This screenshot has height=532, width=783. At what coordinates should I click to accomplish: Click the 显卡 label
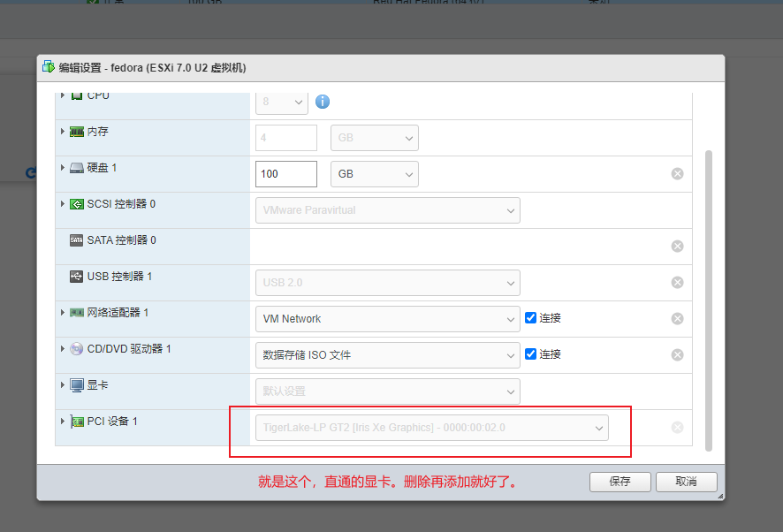point(98,385)
